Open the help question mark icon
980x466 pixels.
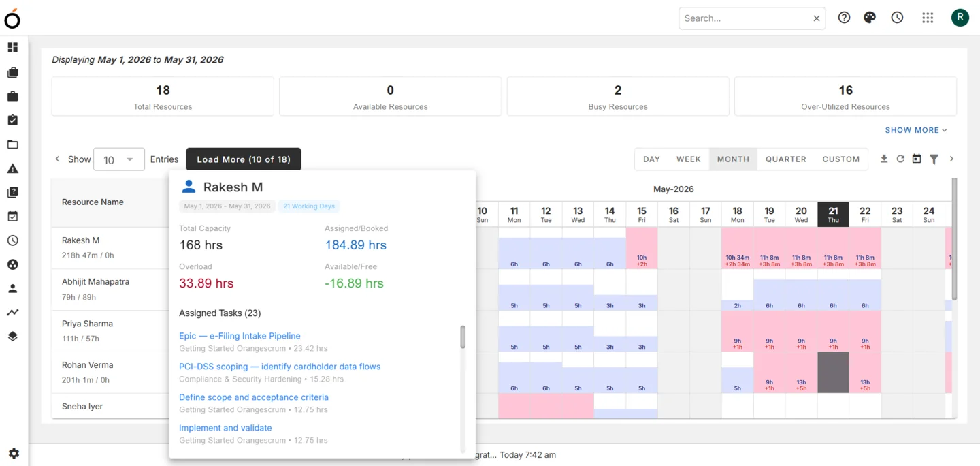(845, 18)
